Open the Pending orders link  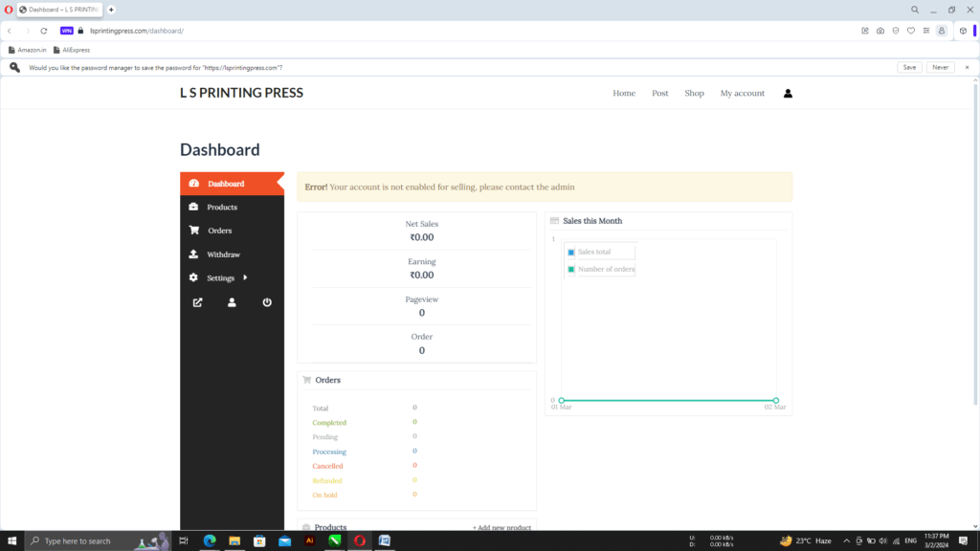[x=325, y=436]
